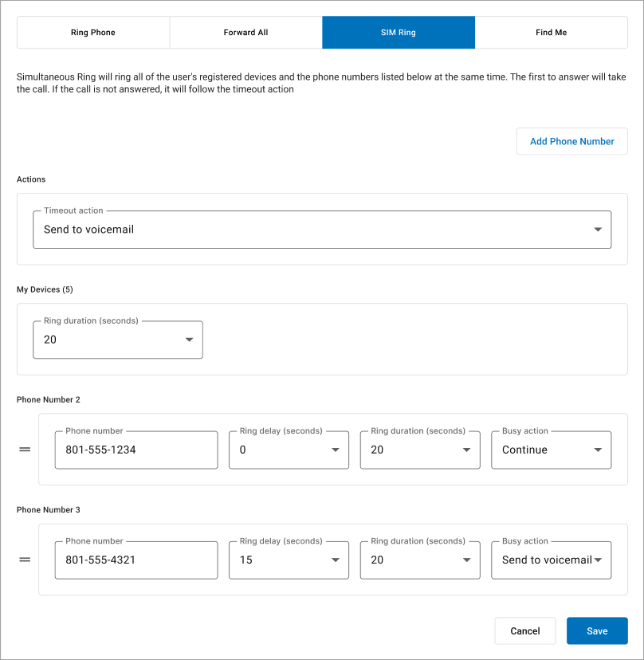Cancel the SIM Ring changes
Viewport: 644px width, 660px height.
[x=524, y=631]
